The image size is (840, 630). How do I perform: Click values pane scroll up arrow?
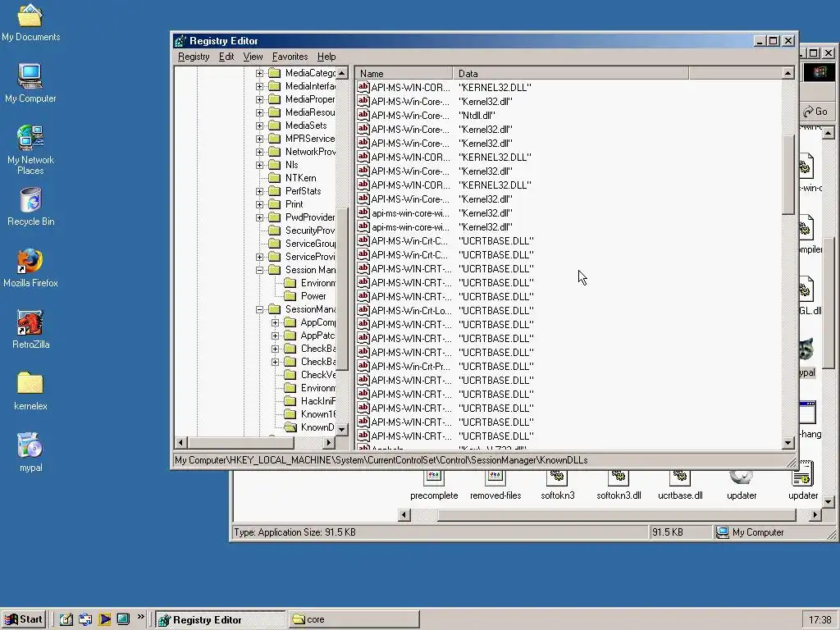pos(788,73)
